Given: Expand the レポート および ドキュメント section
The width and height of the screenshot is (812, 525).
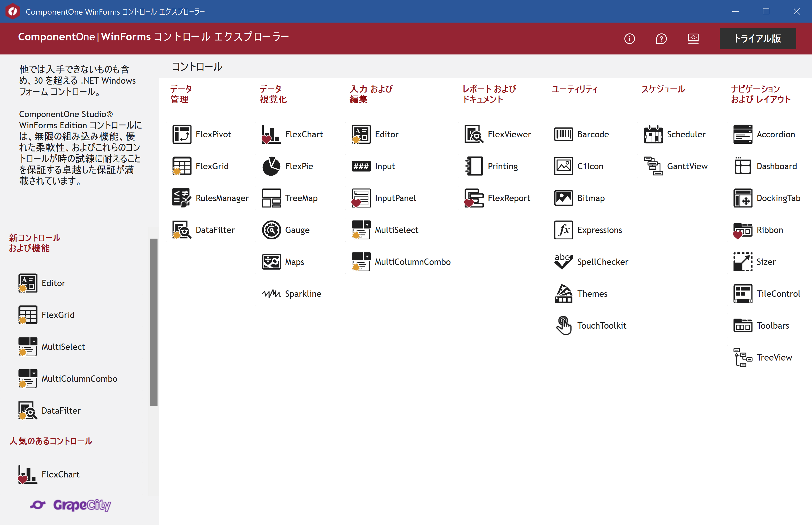Looking at the screenshot, I should click(x=491, y=94).
